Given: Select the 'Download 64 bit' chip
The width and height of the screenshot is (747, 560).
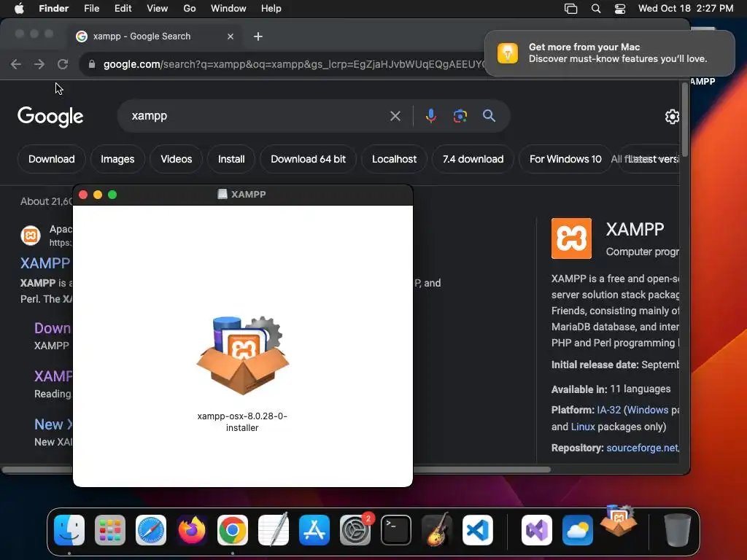Looking at the screenshot, I should pos(309,159).
